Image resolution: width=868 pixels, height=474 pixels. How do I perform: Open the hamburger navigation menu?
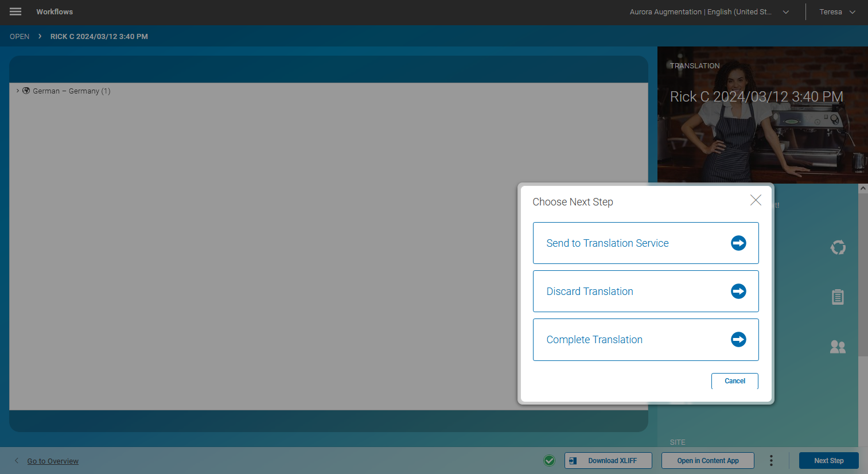click(15, 11)
